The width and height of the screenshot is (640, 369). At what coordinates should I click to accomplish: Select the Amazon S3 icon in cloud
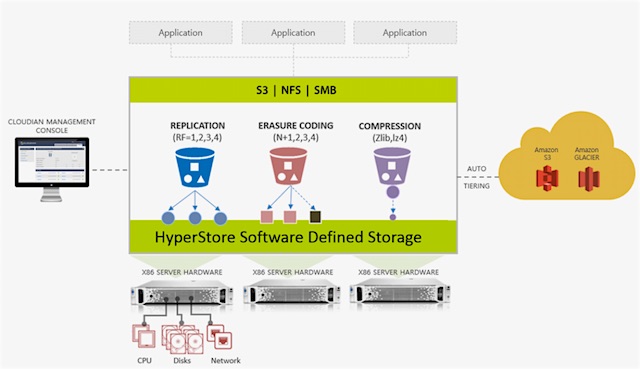547,178
